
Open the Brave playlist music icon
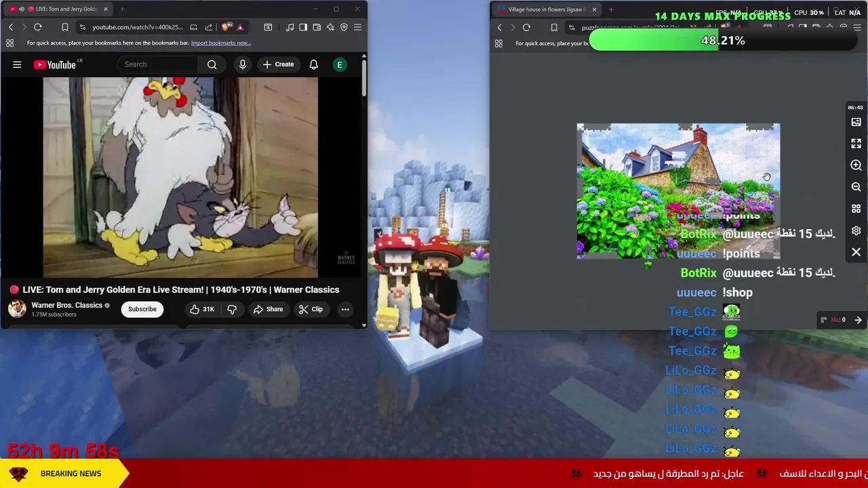(290, 27)
